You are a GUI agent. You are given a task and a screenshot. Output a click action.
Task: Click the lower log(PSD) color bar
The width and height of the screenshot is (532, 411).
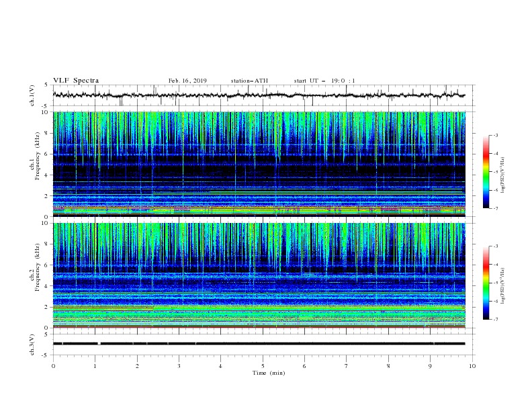486,283
